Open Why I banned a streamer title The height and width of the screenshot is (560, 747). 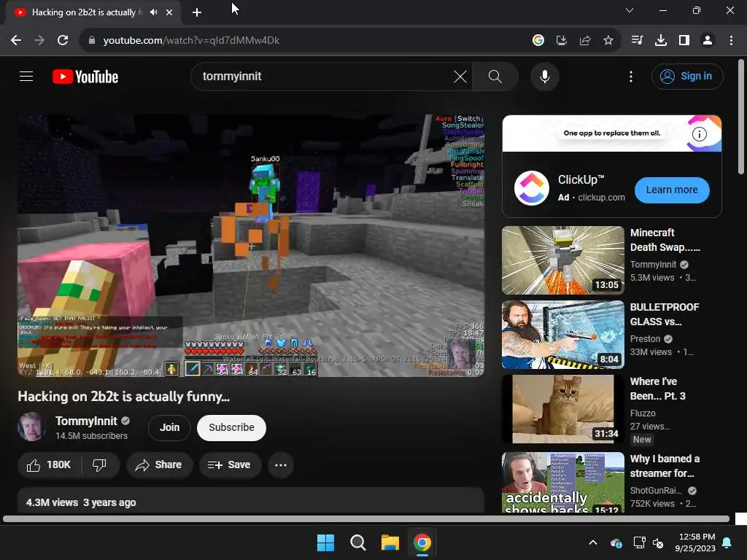(x=665, y=466)
